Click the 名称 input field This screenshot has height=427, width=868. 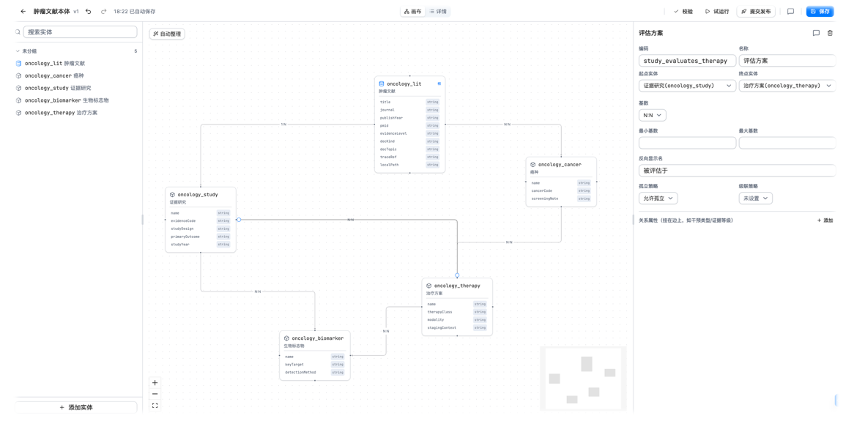point(787,60)
